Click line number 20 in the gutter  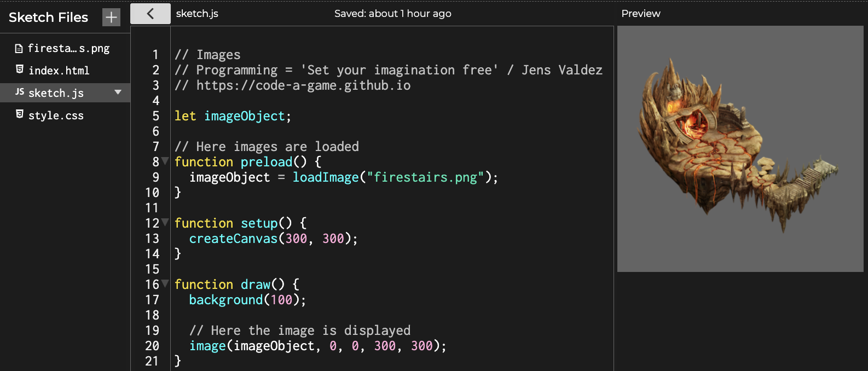pyautogui.click(x=152, y=346)
